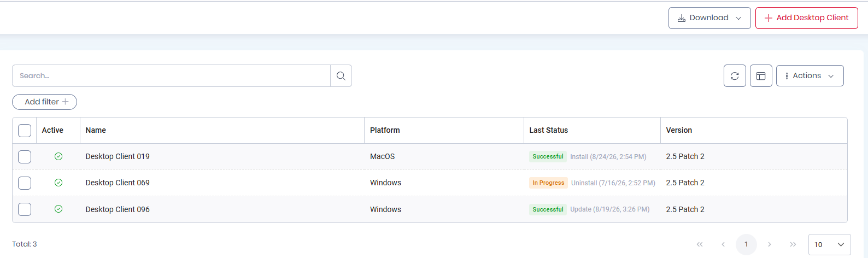Sort by the Last Status column header

click(548, 130)
